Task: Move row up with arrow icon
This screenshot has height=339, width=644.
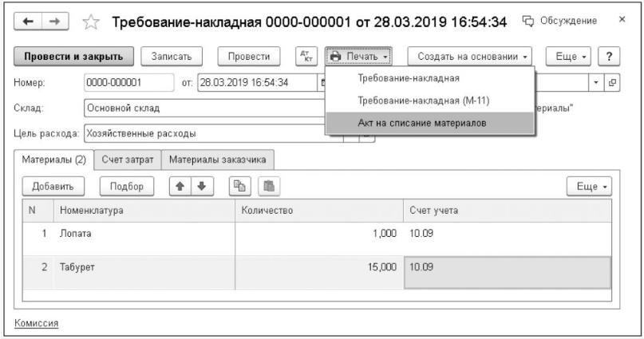Action: pyautogui.click(x=180, y=186)
